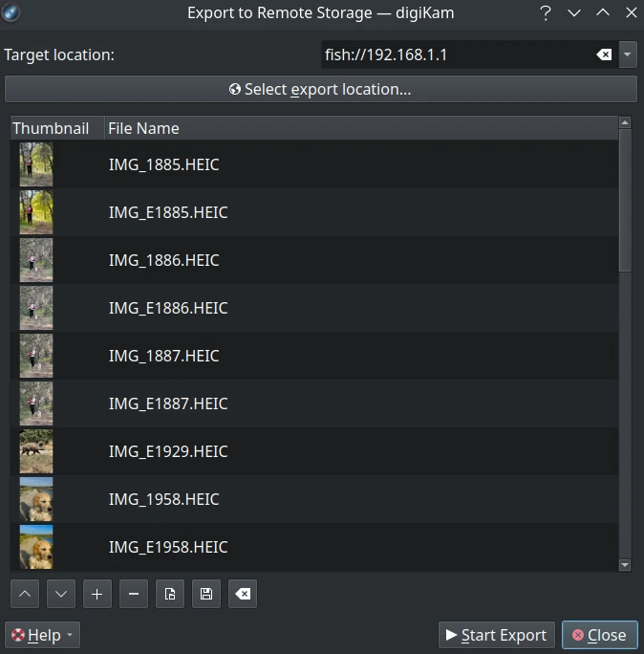This screenshot has width=644, height=654.
Task: Open the Help dropdown menu
Action: click(x=42, y=635)
